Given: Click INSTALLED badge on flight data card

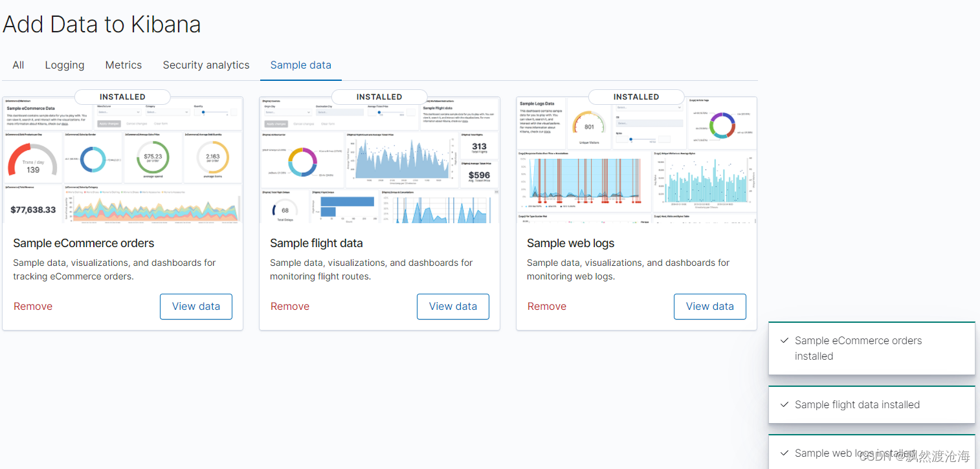Looking at the screenshot, I should tap(379, 97).
